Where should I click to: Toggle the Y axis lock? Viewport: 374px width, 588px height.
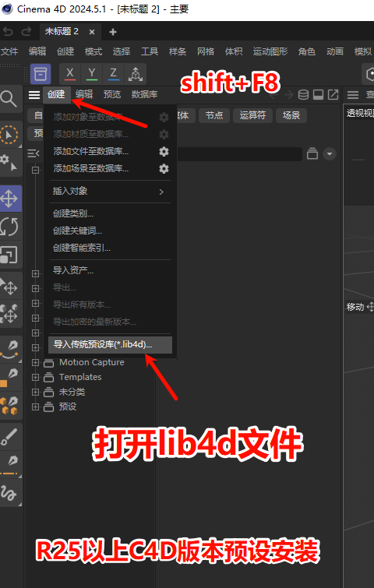[91, 74]
